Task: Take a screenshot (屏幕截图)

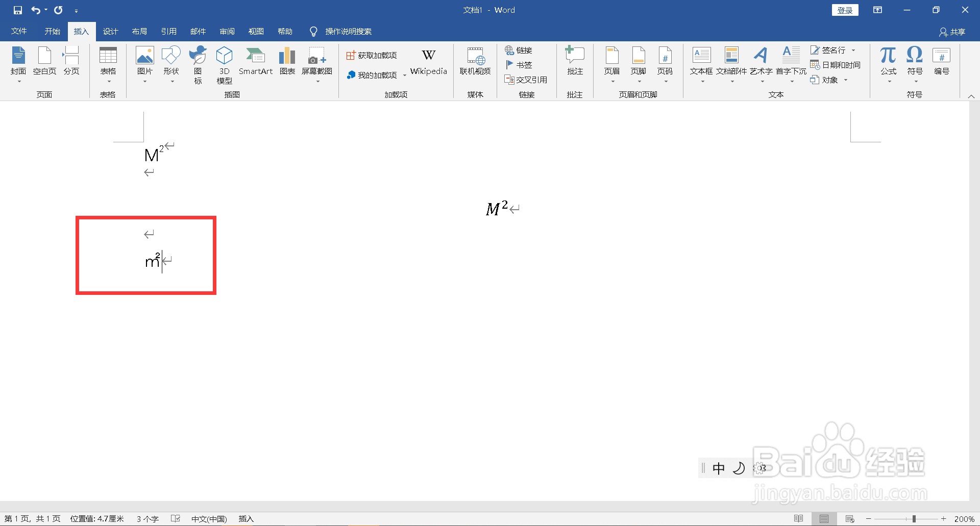Action: 317,65
